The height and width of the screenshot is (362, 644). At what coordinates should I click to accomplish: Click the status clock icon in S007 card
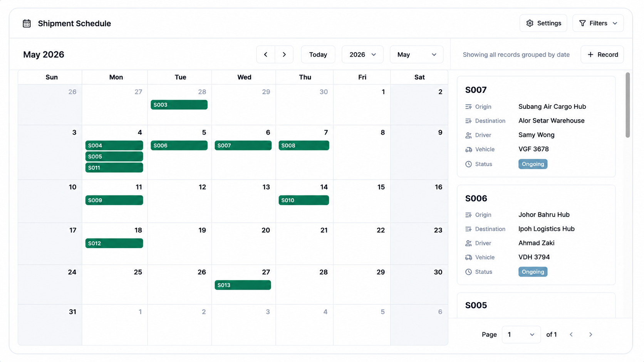click(x=468, y=164)
